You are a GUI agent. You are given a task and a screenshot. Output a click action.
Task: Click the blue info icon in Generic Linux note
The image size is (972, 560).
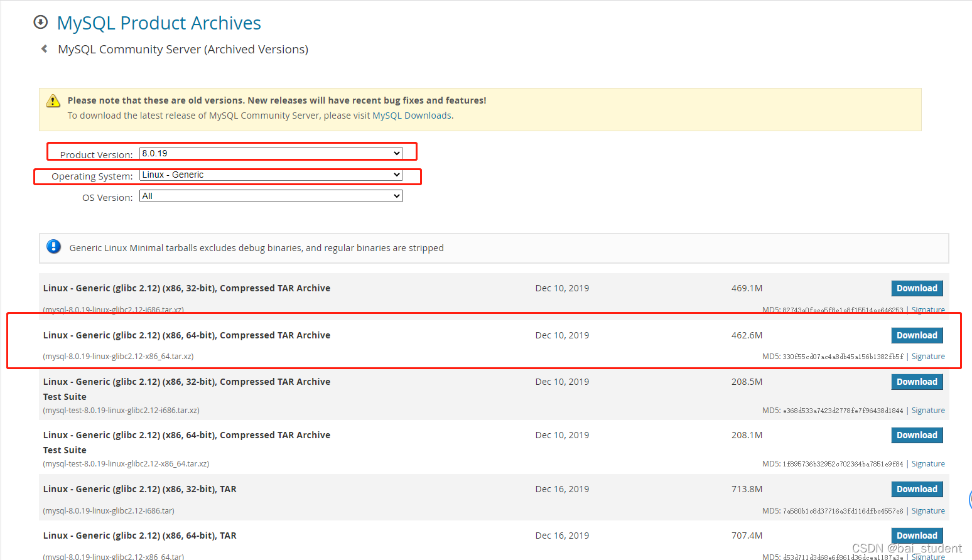pyautogui.click(x=54, y=247)
